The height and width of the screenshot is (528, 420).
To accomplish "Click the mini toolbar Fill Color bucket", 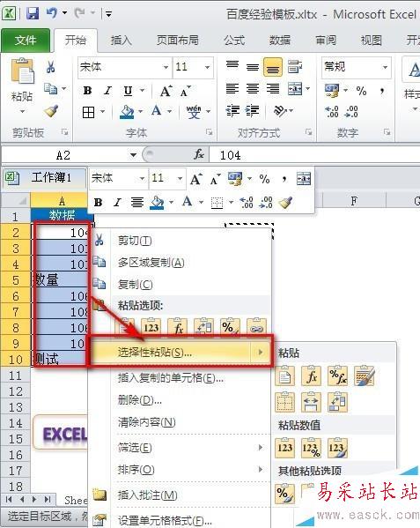I will tap(157, 203).
